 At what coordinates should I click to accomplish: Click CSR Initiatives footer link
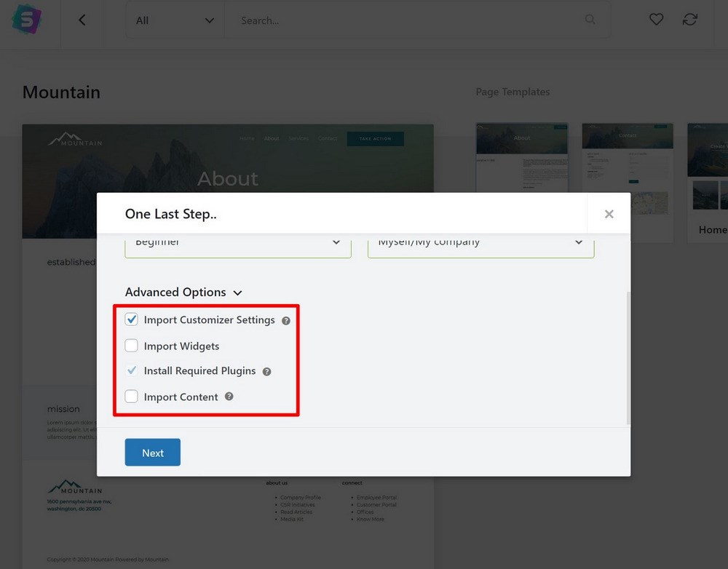point(298,505)
